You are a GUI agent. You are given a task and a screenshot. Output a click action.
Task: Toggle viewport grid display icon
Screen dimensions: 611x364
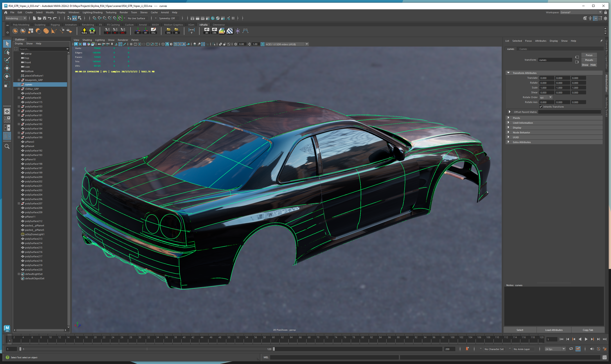(131, 44)
